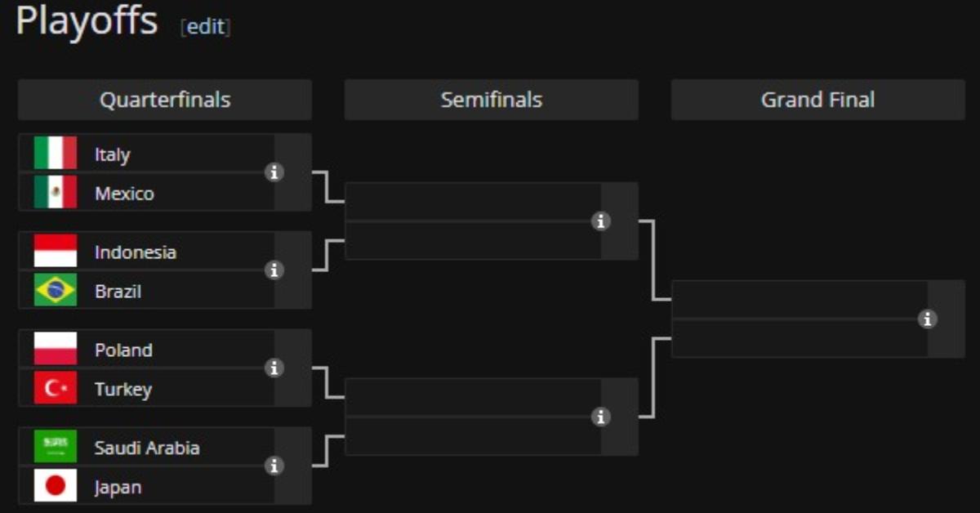980x513 pixels.
Task: Select the Mexico team name
Action: pos(124,194)
